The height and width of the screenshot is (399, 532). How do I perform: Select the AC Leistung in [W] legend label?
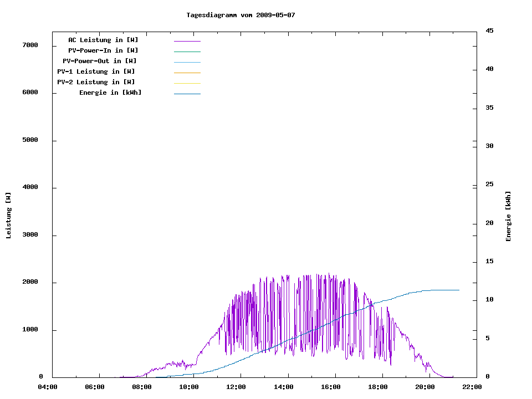(x=103, y=40)
